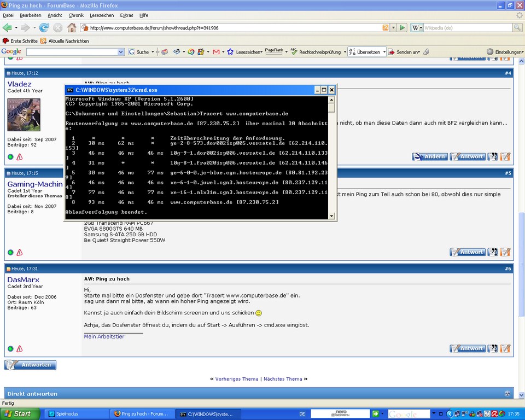Click the Firefox forward arrow button
The image size is (525, 420).
(25, 28)
